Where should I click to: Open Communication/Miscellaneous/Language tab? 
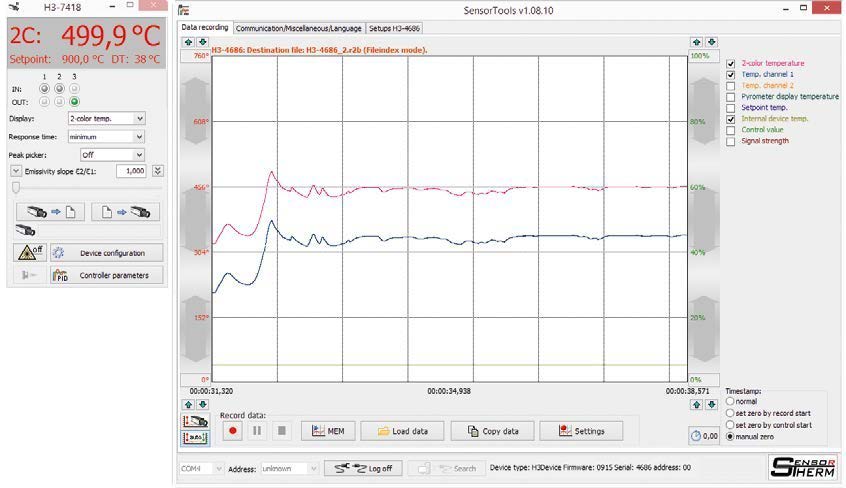point(298,28)
